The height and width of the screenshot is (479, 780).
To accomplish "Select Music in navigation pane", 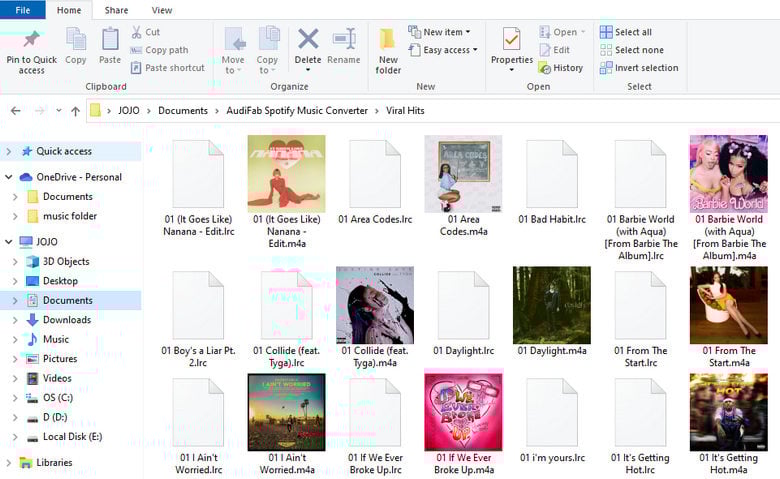I will tap(56, 339).
